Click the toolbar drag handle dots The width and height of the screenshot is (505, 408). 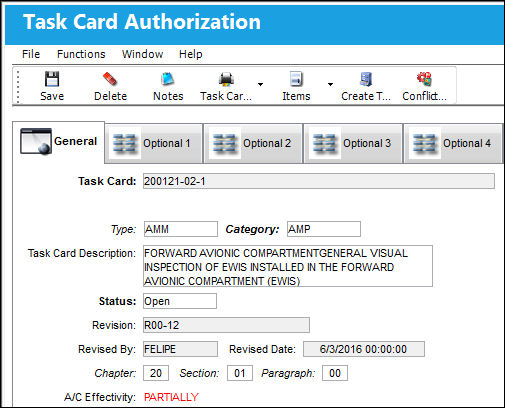pos(18,86)
